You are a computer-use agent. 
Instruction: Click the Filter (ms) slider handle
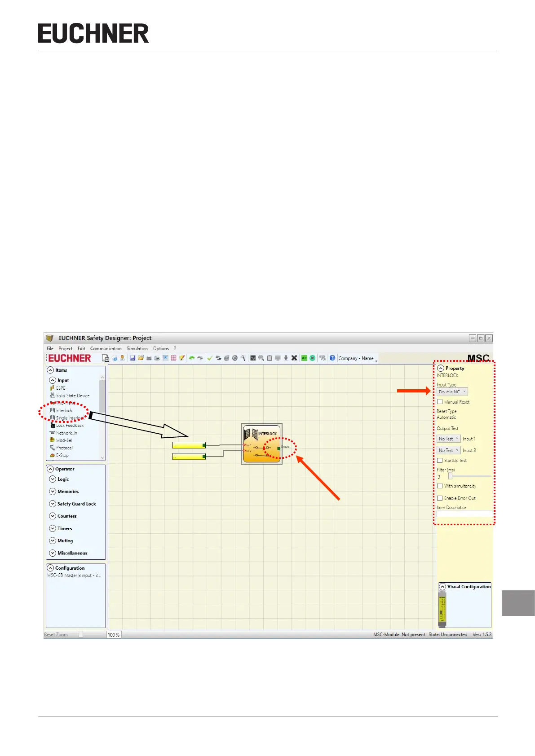pyautogui.click(x=450, y=476)
